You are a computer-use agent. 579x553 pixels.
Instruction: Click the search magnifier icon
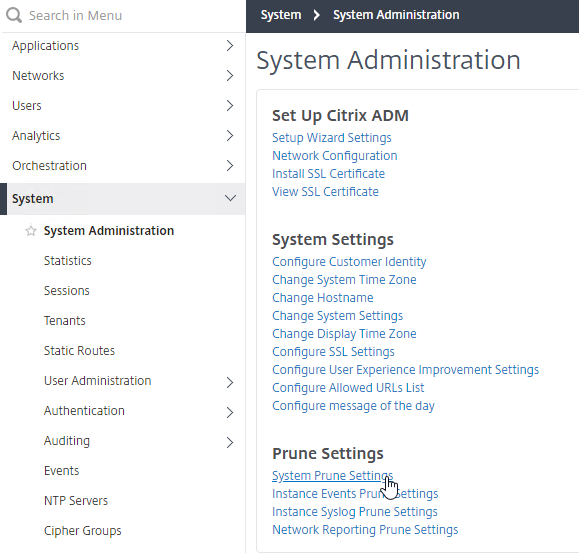(14, 16)
